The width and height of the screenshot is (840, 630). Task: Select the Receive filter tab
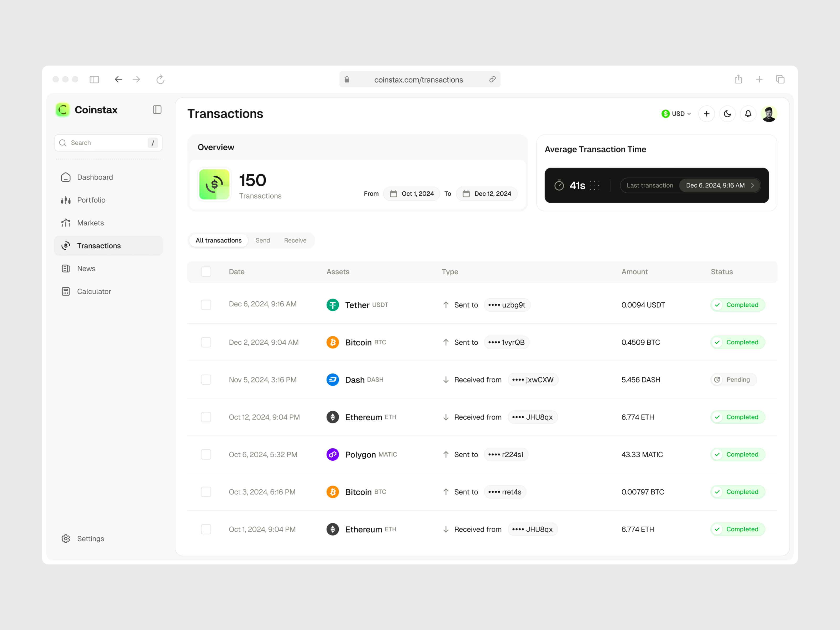click(295, 240)
